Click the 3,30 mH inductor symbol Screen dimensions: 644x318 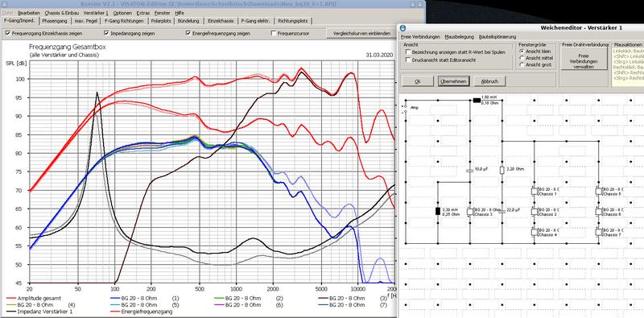[438, 212]
